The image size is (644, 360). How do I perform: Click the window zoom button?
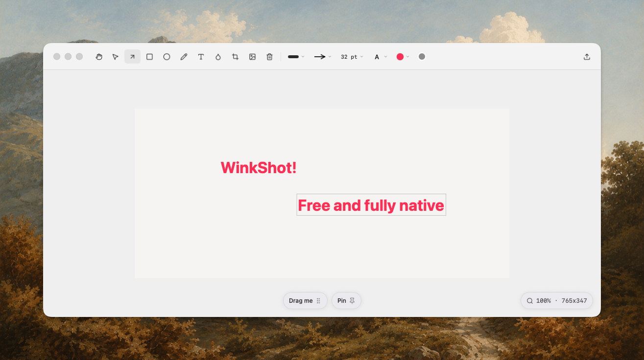tap(79, 57)
